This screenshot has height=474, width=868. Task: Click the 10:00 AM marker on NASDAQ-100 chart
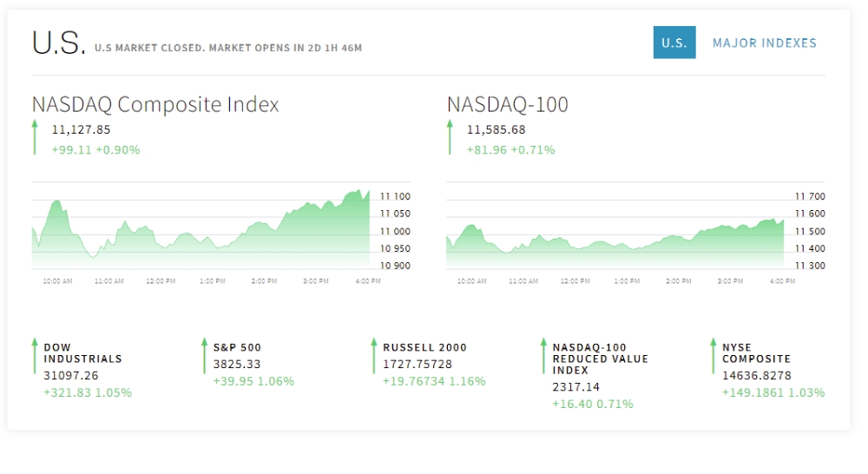(471, 281)
